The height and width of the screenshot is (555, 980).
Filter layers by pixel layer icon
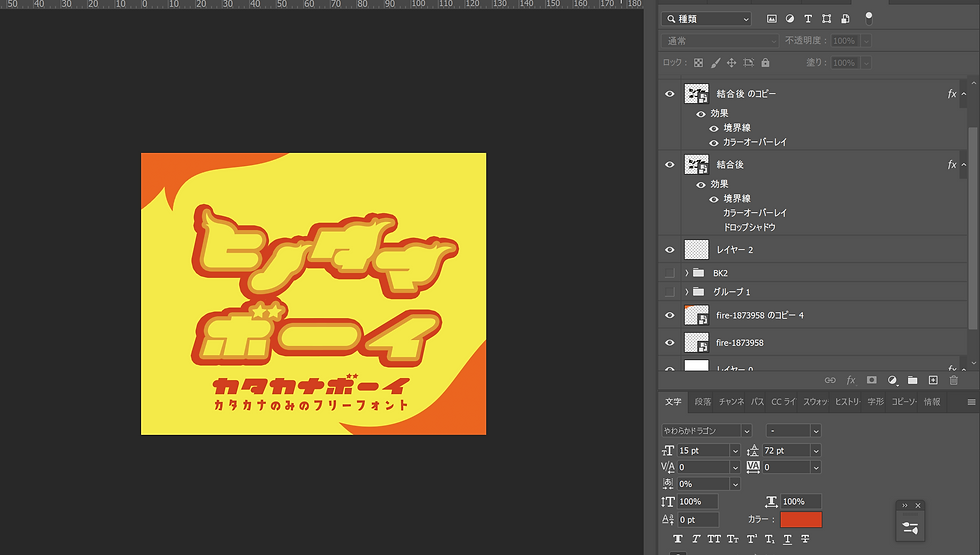[772, 19]
